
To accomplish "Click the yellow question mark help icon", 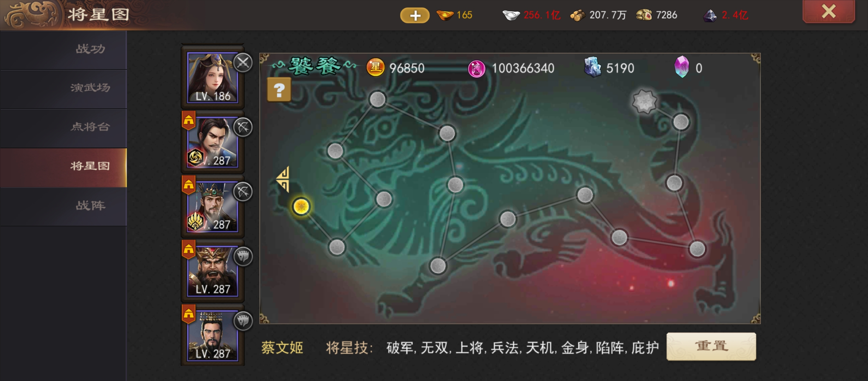I will (279, 90).
